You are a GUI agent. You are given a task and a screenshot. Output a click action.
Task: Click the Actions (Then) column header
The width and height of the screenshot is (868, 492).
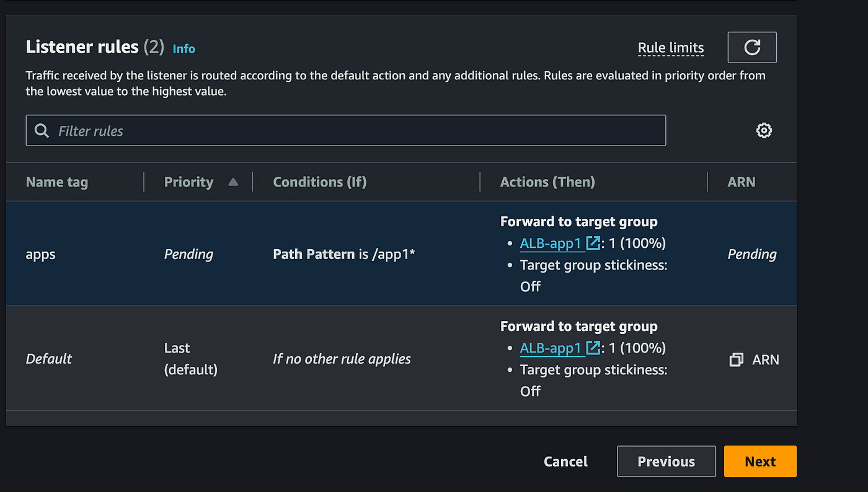point(547,182)
